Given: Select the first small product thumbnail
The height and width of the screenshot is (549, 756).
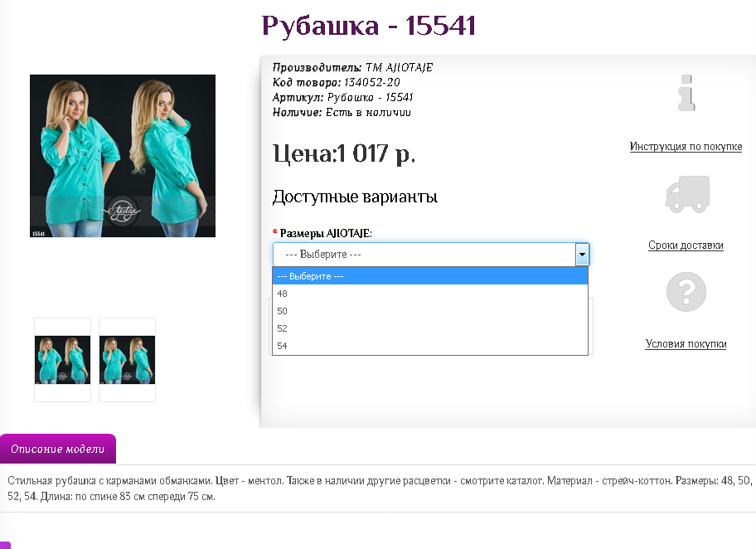Looking at the screenshot, I should click(x=63, y=360).
